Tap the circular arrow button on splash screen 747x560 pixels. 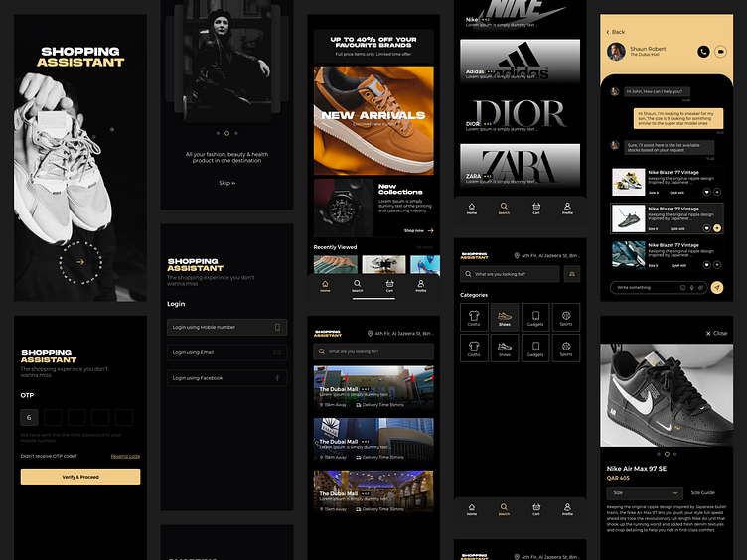(x=80, y=262)
